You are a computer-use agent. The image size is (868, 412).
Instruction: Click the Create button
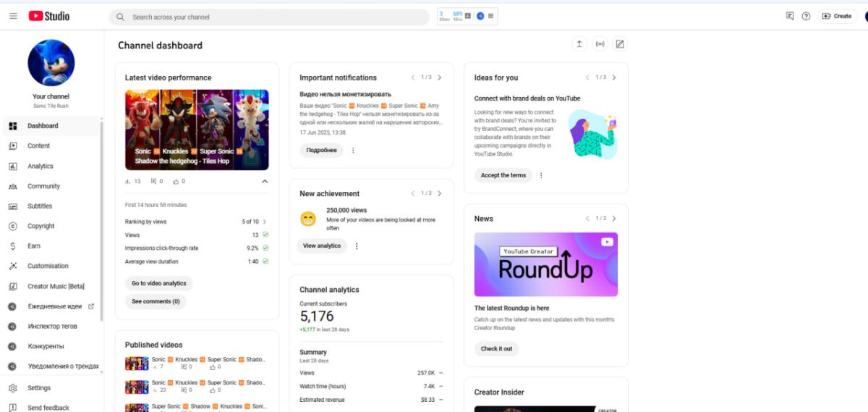[837, 16]
